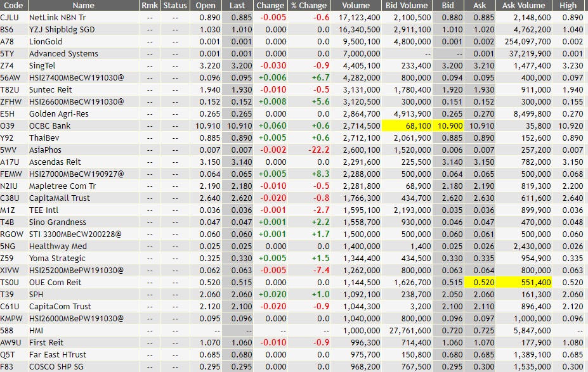Select OUE Com Reit name
The height and width of the screenshot is (372, 588).
point(55,283)
